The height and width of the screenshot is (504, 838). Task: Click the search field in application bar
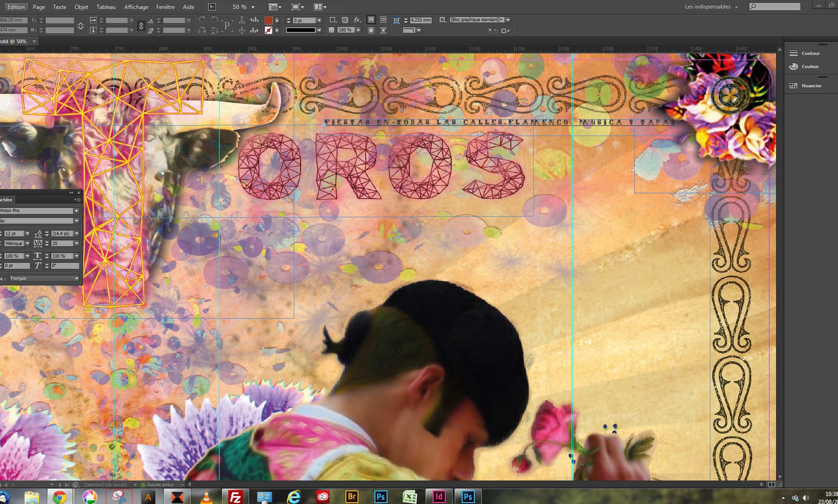point(774,7)
